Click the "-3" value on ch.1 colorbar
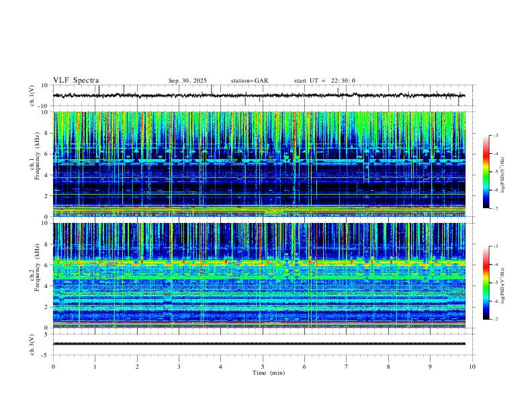 (495, 136)
